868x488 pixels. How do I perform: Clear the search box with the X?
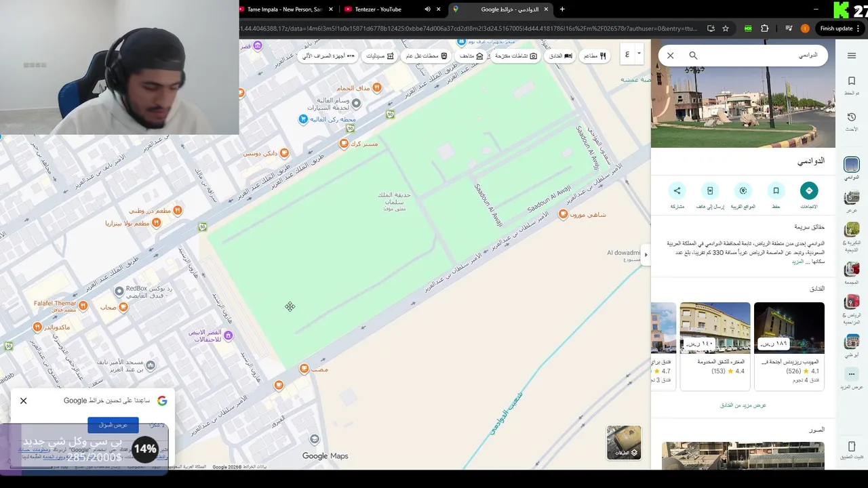tap(671, 56)
